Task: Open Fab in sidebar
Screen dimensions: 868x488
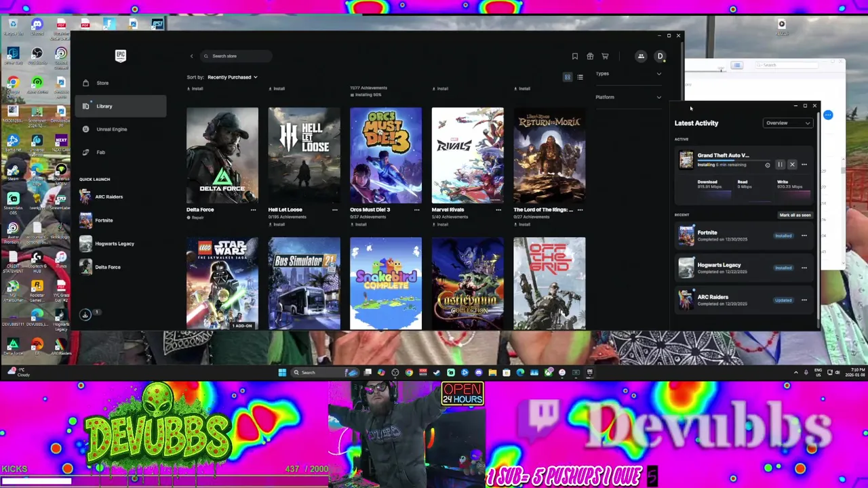Action: 119,152
